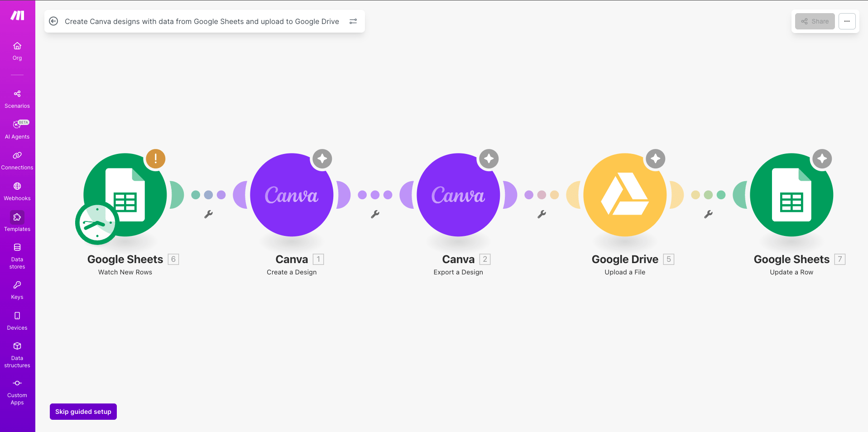Click the orange warning badge on Google Sheets
868x432 pixels.
click(x=155, y=158)
